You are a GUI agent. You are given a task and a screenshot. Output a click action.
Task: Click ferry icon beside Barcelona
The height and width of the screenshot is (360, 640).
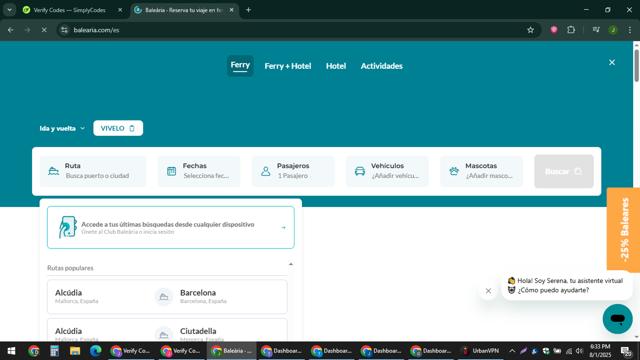(164, 297)
